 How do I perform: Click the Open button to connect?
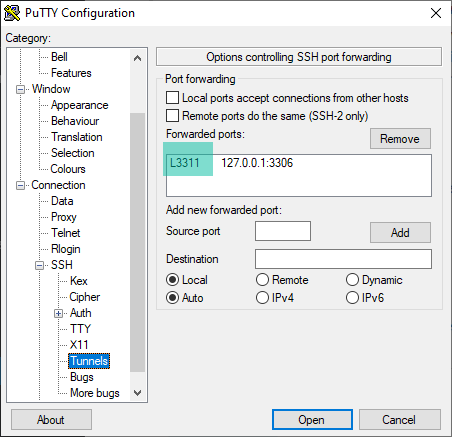(x=312, y=420)
